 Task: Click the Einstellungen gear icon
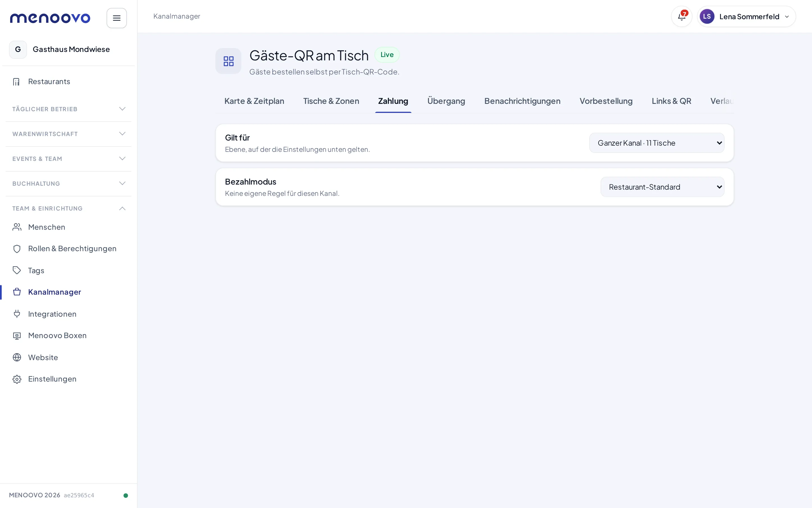click(x=17, y=379)
